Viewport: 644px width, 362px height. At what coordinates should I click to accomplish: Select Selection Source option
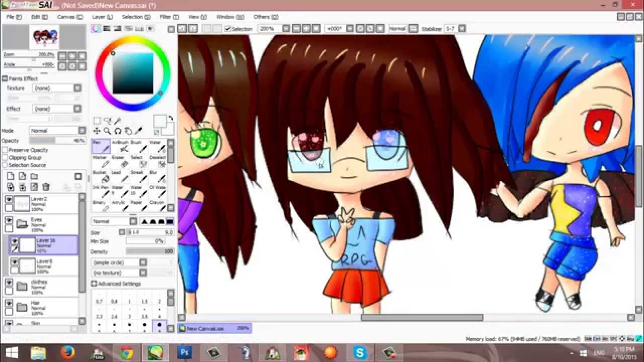click(x=5, y=165)
